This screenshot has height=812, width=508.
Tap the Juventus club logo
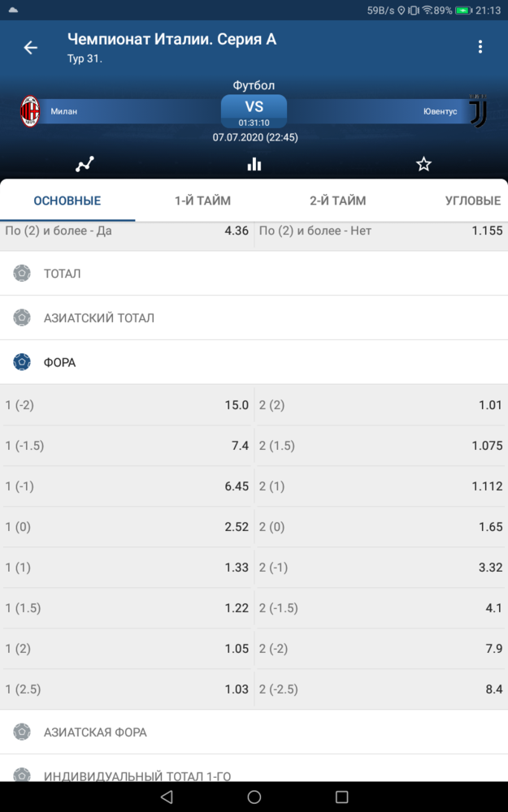[x=477, y=110]
